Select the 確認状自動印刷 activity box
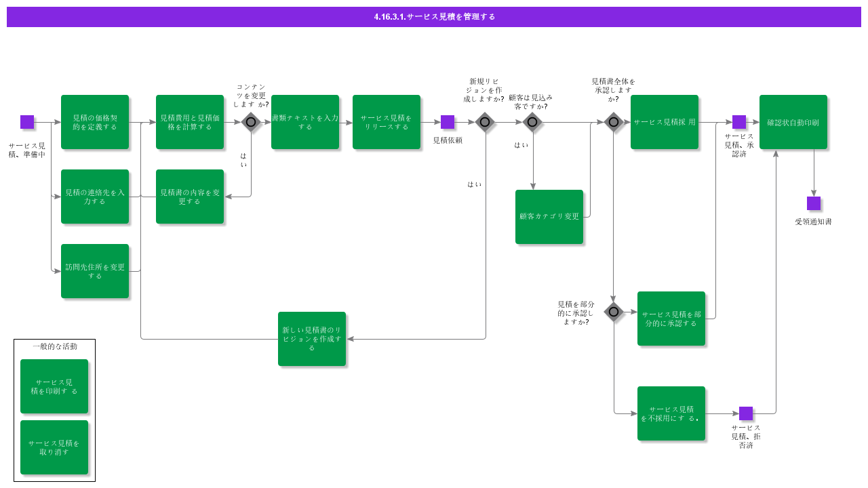 [793, 122]
